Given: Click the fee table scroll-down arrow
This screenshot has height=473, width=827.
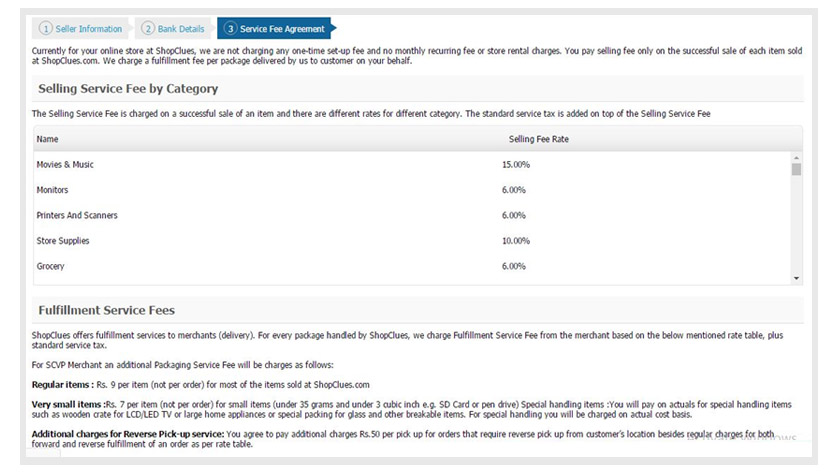Looking at the screenshot, I should pos(796,278).
